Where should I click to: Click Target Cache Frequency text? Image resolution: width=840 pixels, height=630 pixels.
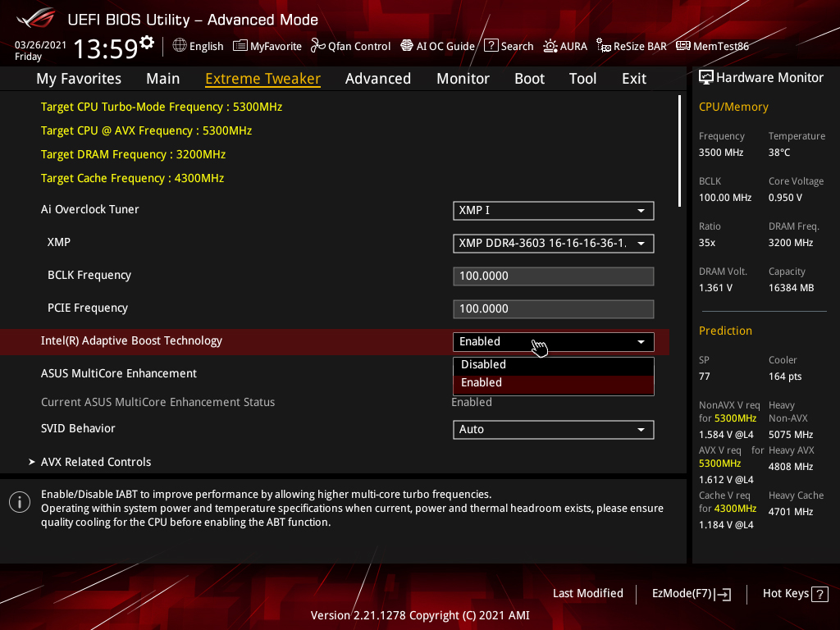pos(132,178)
